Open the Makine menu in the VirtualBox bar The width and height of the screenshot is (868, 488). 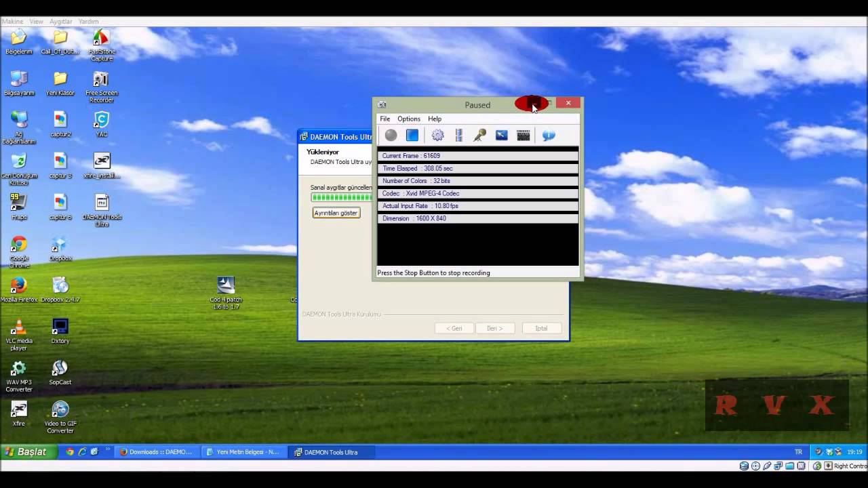[12, 22]
